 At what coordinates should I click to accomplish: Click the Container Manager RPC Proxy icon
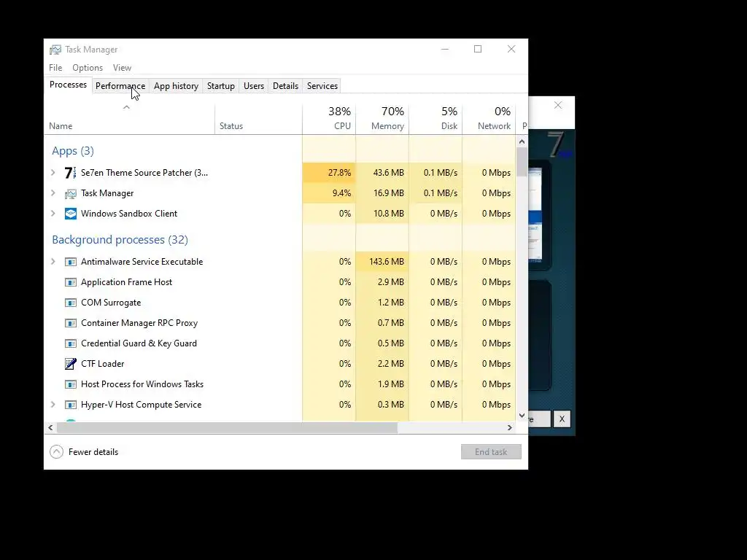(x=71, y=323)
